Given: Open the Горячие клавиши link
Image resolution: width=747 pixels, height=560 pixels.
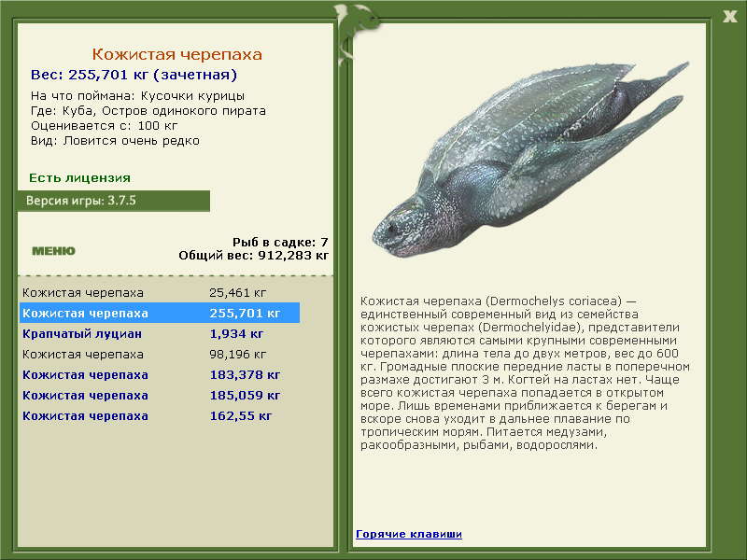Looking at the screenshot, I should point(409,534).
